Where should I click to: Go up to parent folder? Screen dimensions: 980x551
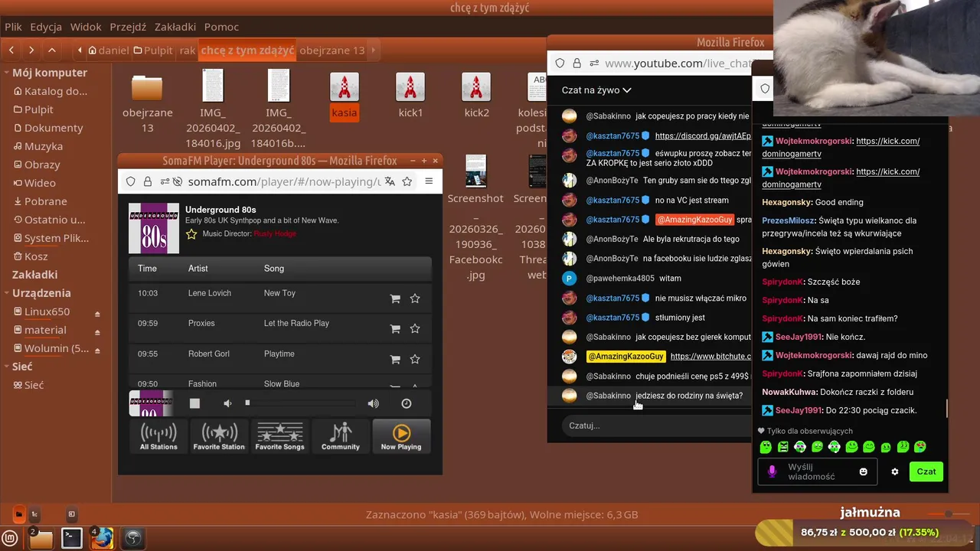51,51
